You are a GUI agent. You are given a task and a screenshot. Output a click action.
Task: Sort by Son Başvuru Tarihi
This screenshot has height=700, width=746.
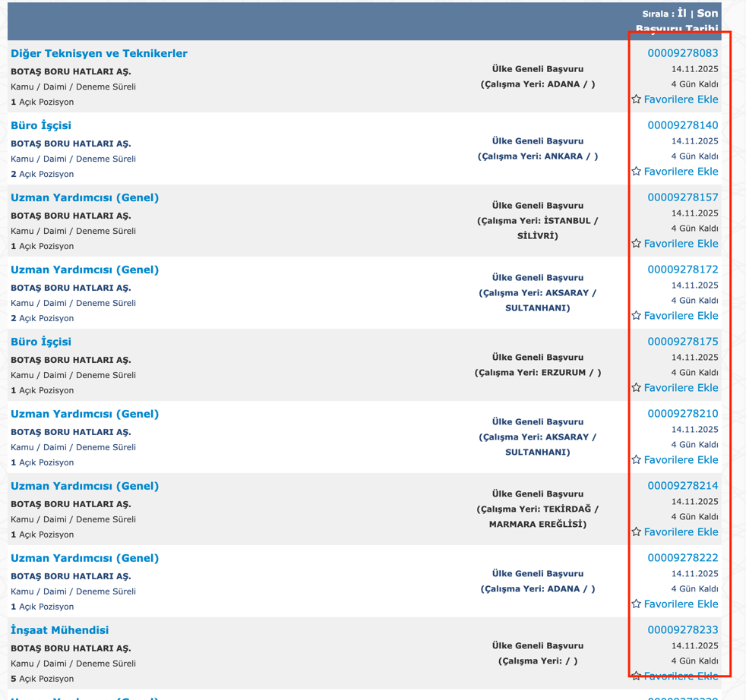[x=706, y=14]
